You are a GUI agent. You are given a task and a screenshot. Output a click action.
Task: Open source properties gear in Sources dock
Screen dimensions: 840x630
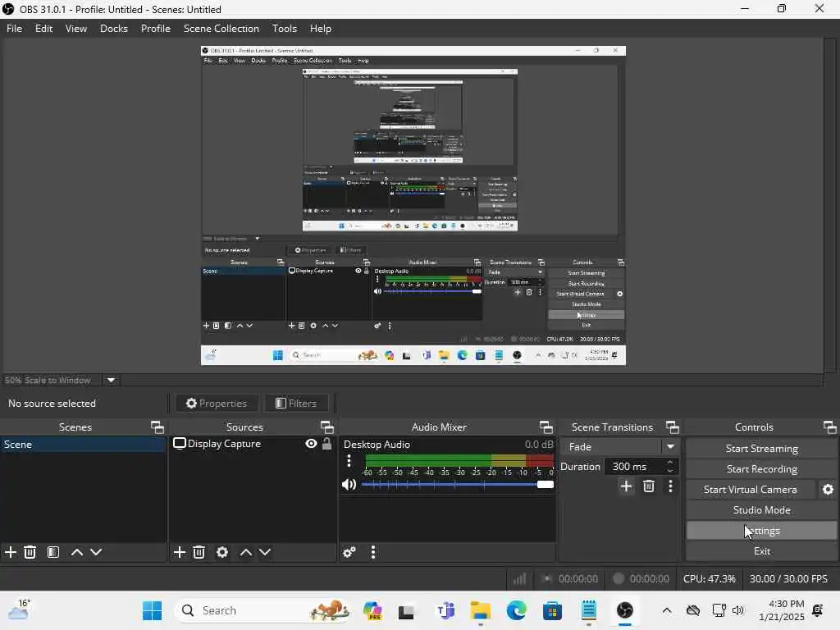coord(221,552)
